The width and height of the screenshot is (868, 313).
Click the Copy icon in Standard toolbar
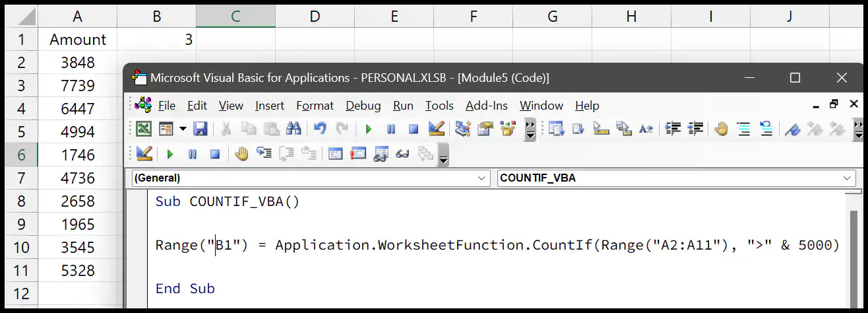click(249, 129)
